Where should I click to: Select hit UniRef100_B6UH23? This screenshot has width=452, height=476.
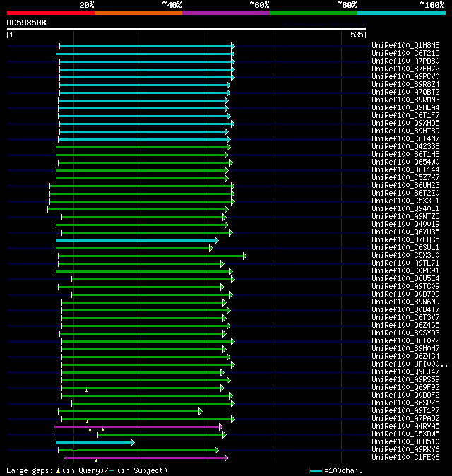coord(405,186)
